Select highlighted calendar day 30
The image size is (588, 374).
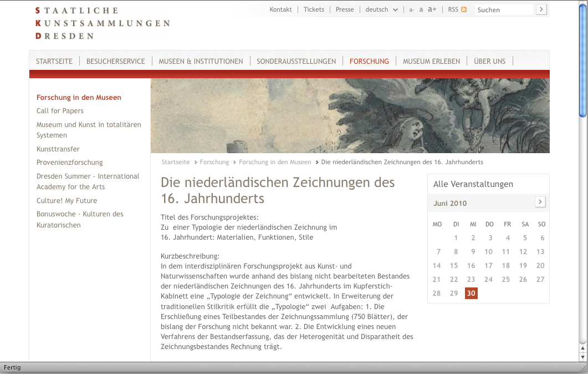(471, 294)
